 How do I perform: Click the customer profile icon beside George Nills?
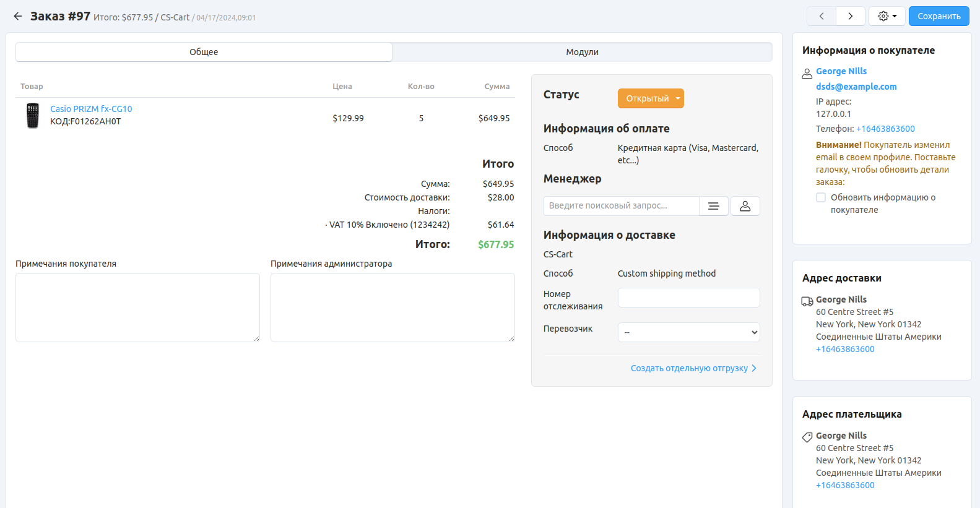pyautogui.click(x=807, y=74)
